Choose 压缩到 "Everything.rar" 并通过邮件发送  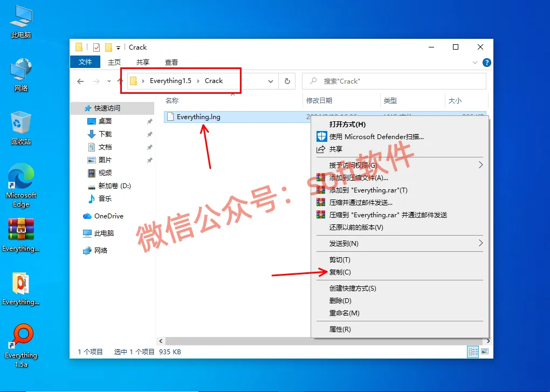tap(400, 215)
